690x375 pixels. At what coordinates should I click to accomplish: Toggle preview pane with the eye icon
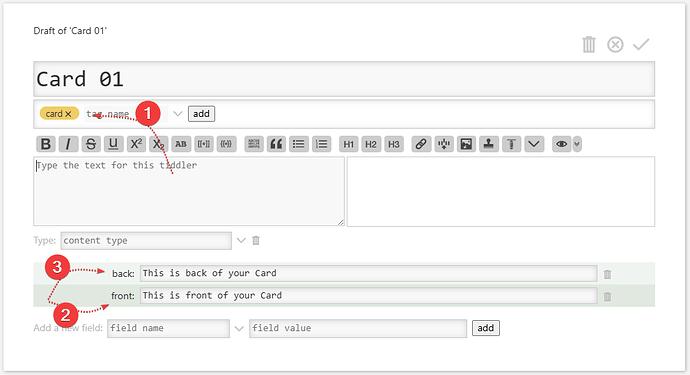[561, 144]
